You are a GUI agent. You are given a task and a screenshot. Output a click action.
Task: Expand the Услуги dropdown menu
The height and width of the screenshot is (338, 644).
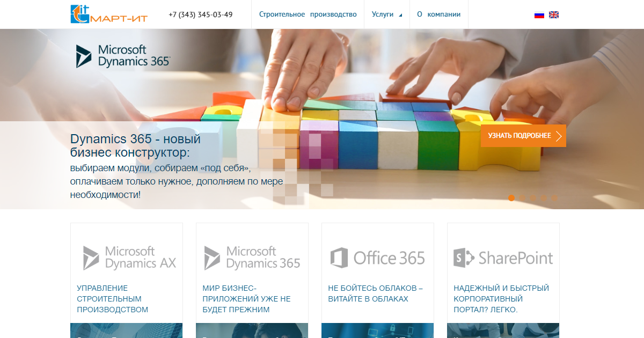(x=386, y=14)
